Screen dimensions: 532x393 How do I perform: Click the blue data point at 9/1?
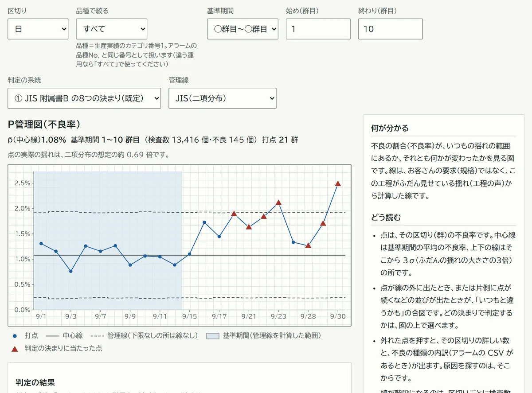41,243
